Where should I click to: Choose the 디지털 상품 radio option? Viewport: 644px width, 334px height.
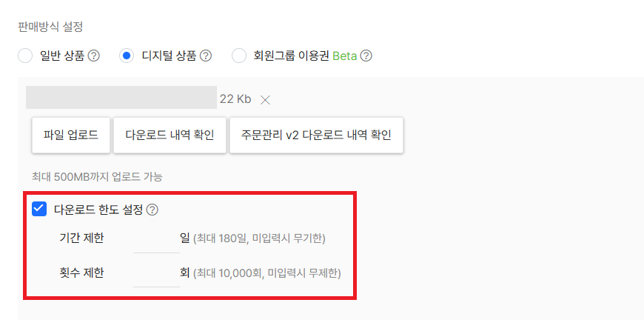pos(127,56)
